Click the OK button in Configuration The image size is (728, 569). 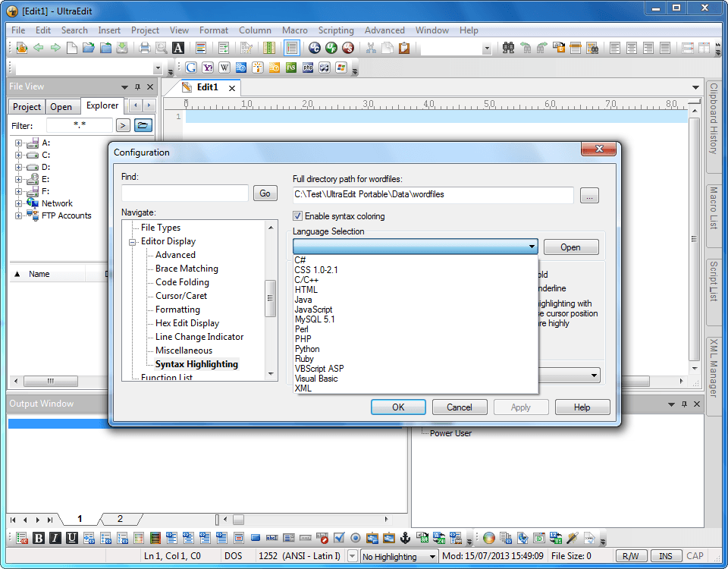pyautogui.click(x=398, y=407)
